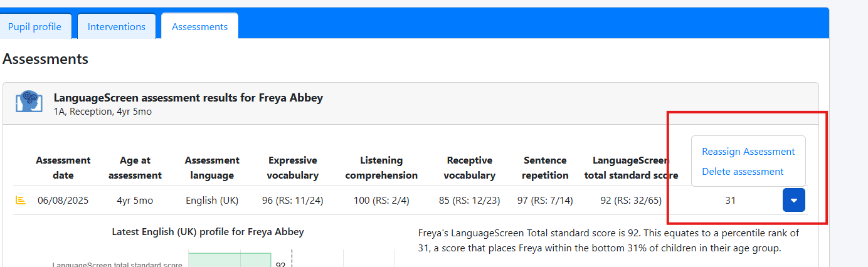Open the blue caret dropdown in assessment row

(x=793, y=201)
